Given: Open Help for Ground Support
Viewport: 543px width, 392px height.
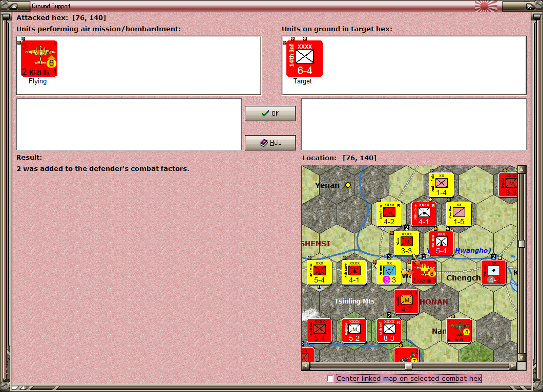Looking at the screenshot, I should tap(270, 143).
